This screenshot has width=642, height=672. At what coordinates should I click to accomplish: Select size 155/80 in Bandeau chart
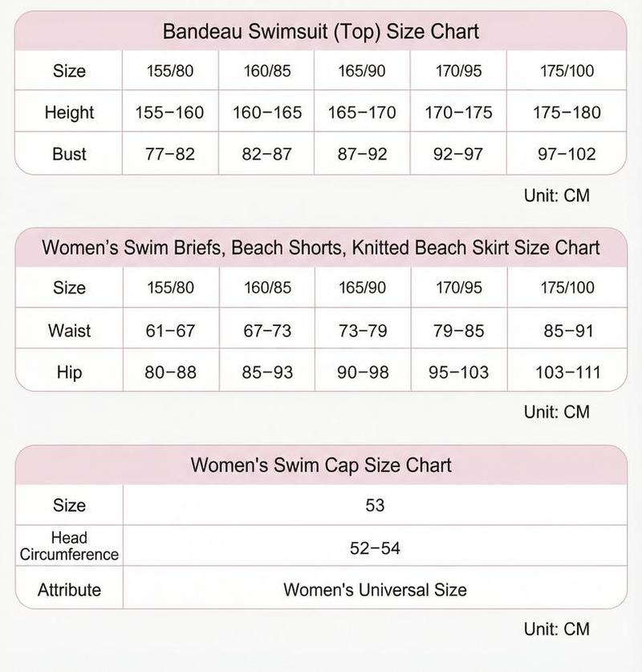pos(170,71)
